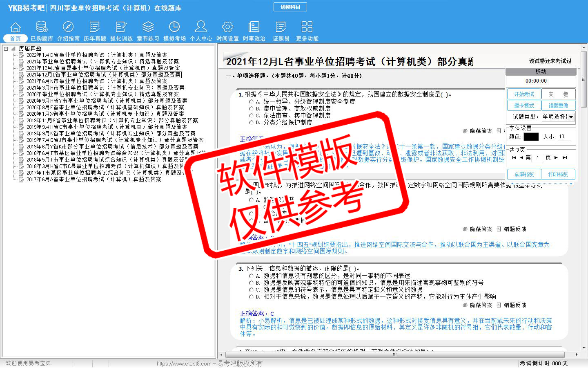Screen dimensions: 588x368
Task: Choose option C for question 3
Action: click(x=252, y=290)
